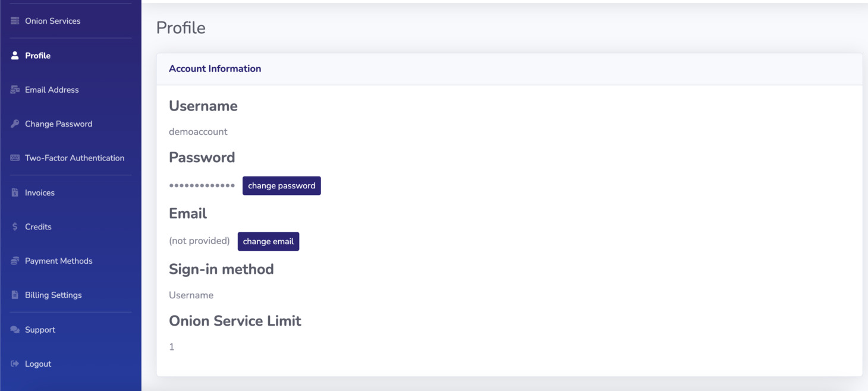
Task: Click the Password section heading
Action: tap(202, 157)
